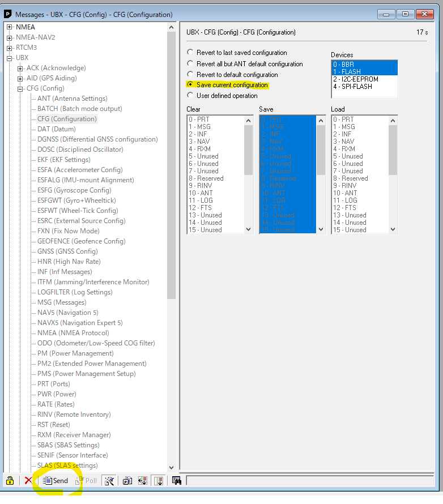
Task: Click Save list scroll down arrow
Action: tap(321, 229)
